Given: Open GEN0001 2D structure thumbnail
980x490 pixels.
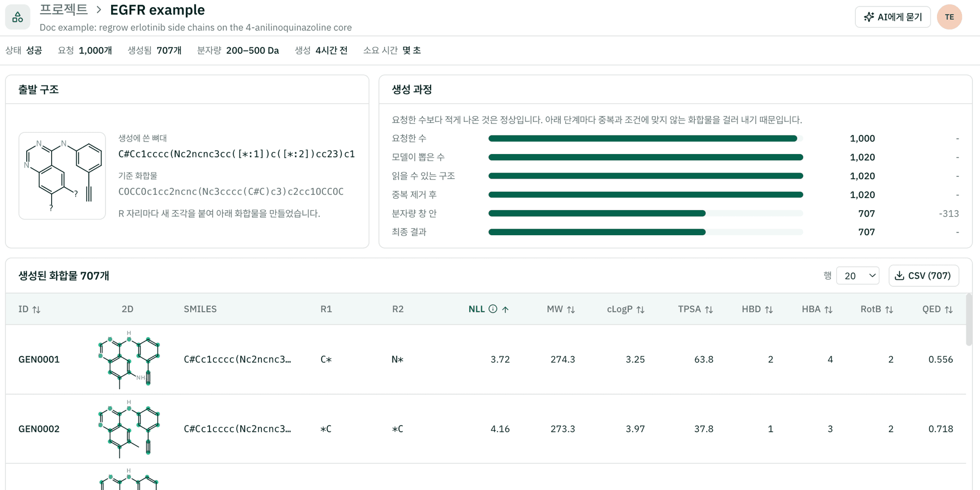Looking at the screenshot, I should coord(129,359).
